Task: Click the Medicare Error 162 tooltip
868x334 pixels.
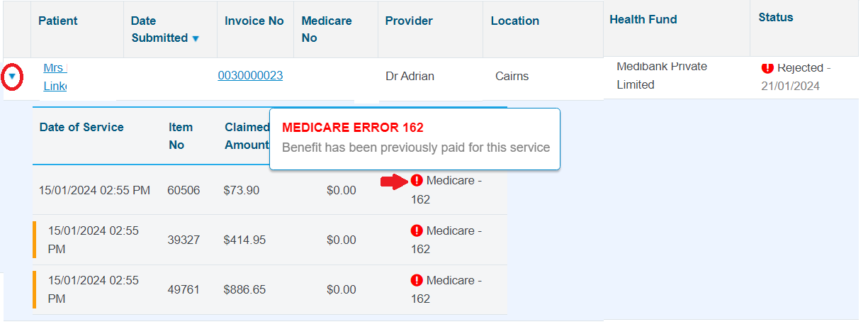Action: (x=415, y=138)
